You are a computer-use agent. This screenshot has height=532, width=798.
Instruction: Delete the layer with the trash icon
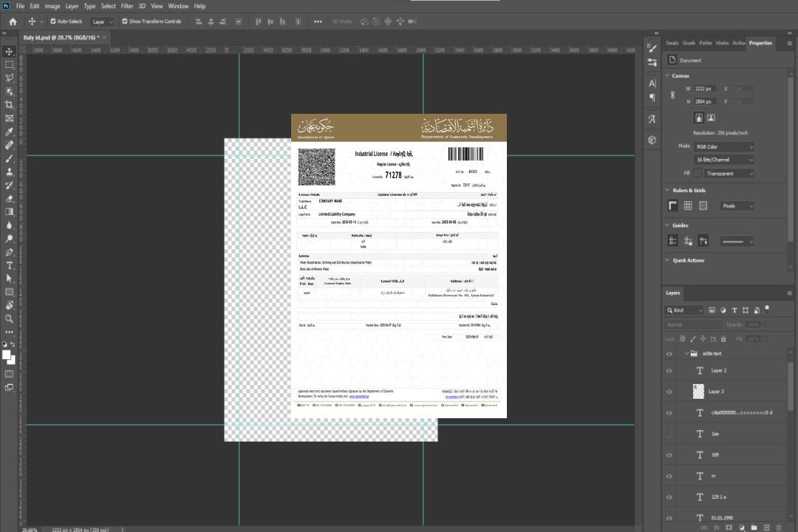(779, 527)
